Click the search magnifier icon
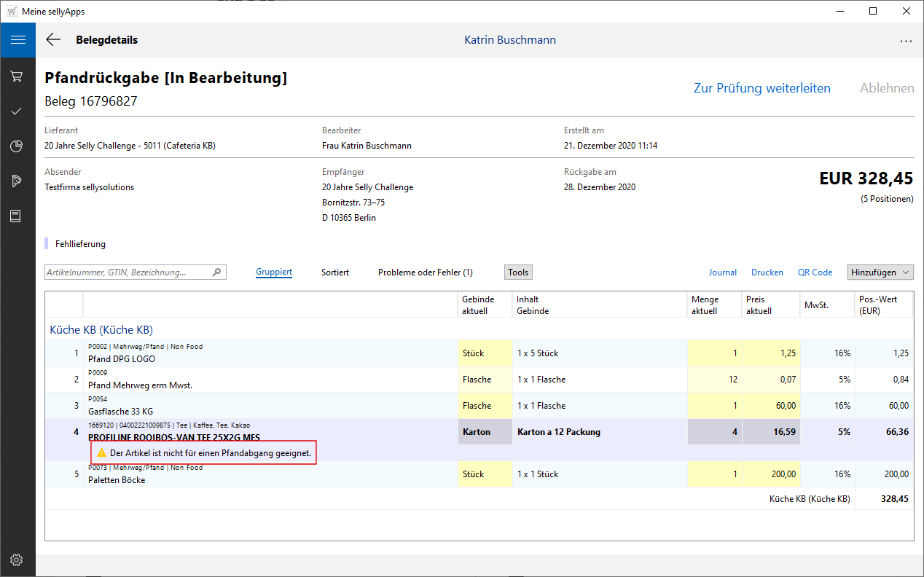Image resolution: width=924 pixels, height=577 pixels. [216, 272]
